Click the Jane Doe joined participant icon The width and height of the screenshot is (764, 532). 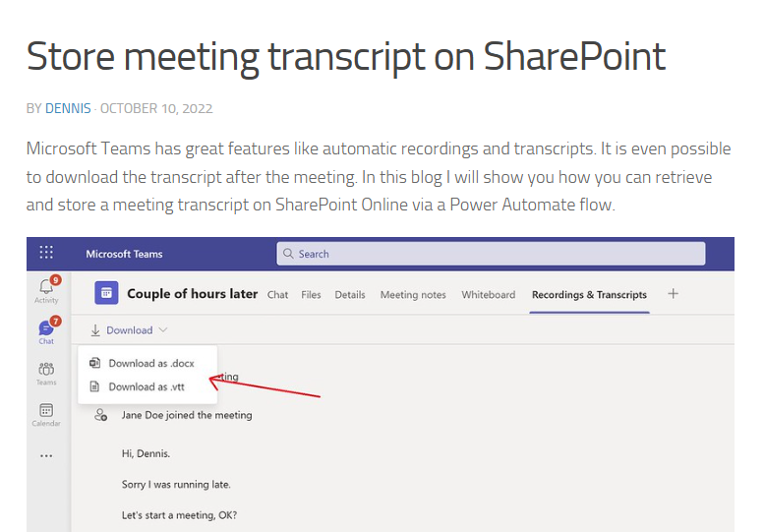(101, 415)
